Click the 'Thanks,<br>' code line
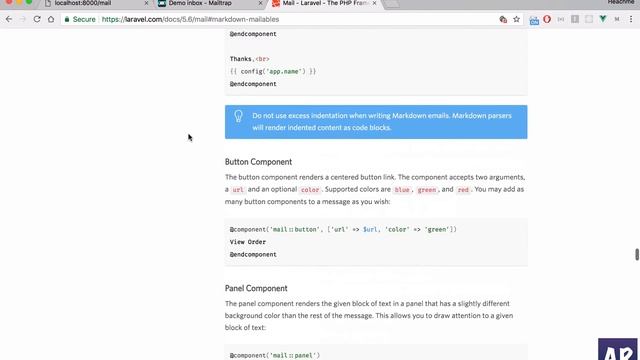Viewport: 640px width, 360px height. click(249, 59)
